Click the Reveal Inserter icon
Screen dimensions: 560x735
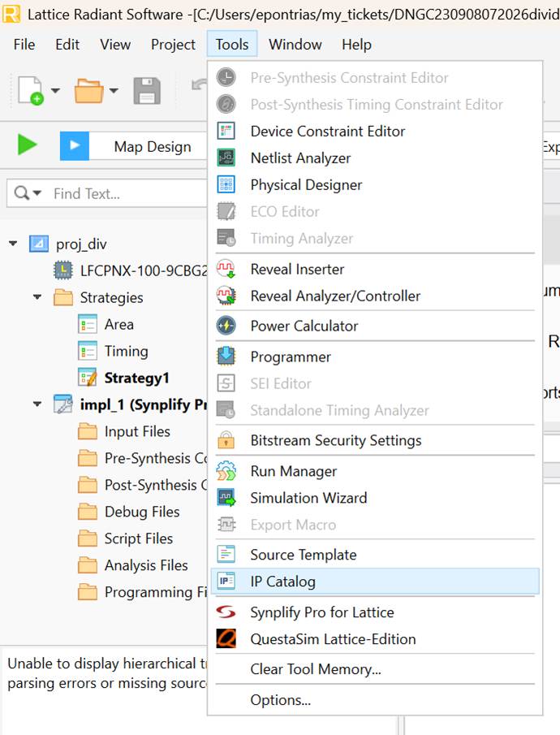(x=226, y=269)
